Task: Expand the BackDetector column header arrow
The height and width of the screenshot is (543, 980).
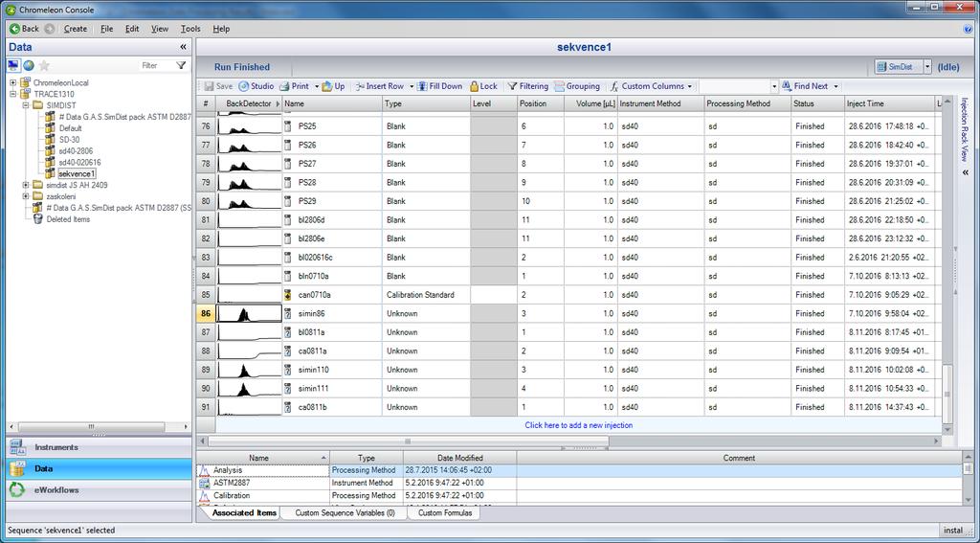Action: pos(278,103)
